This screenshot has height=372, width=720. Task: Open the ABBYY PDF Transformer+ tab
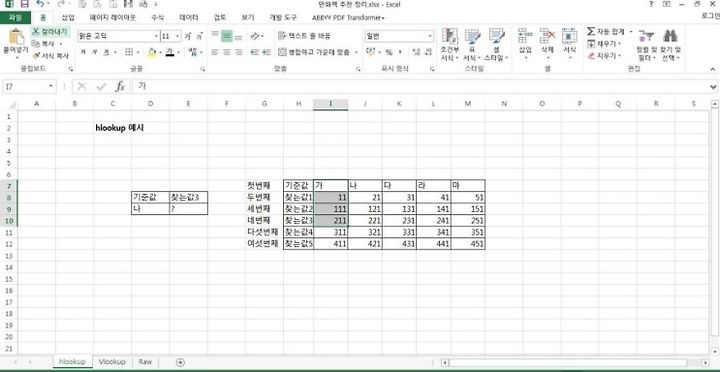pos(348,17)
